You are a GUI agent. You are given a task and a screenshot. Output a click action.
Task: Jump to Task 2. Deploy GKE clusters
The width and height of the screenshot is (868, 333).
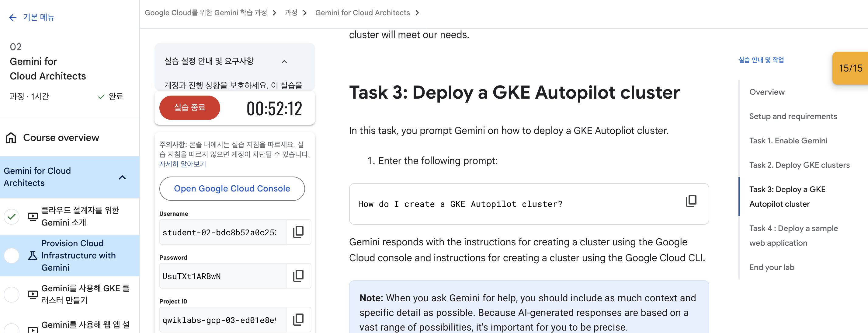pos(799,165)
